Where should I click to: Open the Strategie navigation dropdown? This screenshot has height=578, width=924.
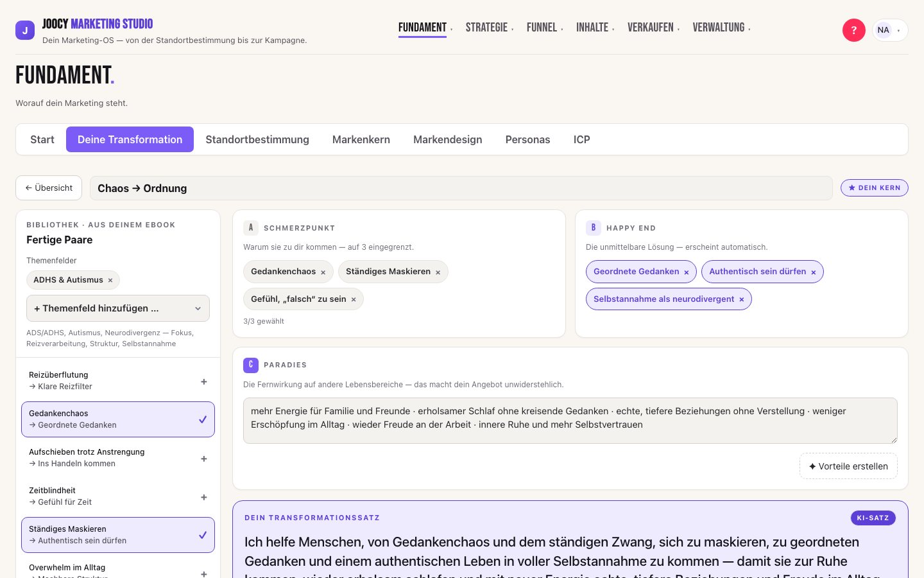[x=490, y=28]
